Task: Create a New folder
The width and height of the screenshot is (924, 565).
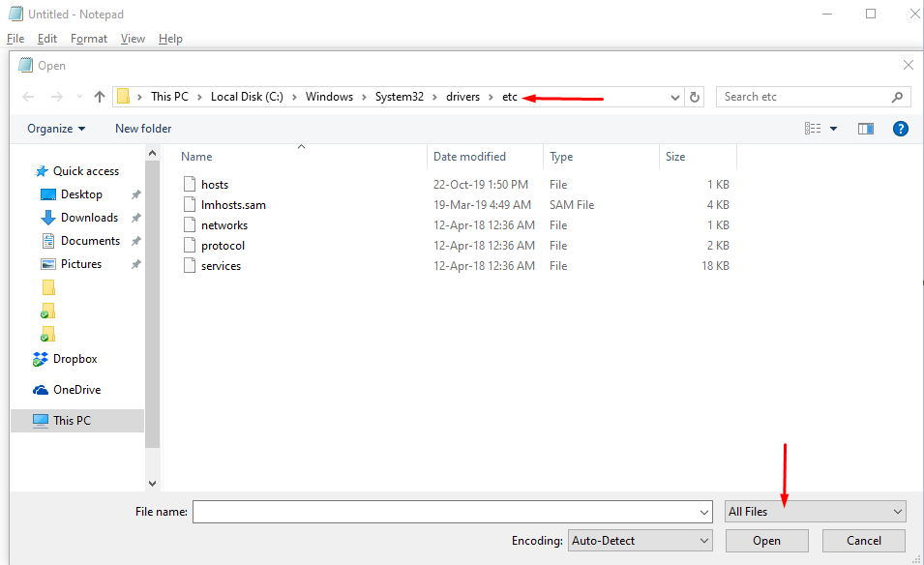Action: (x=142, y=128)
